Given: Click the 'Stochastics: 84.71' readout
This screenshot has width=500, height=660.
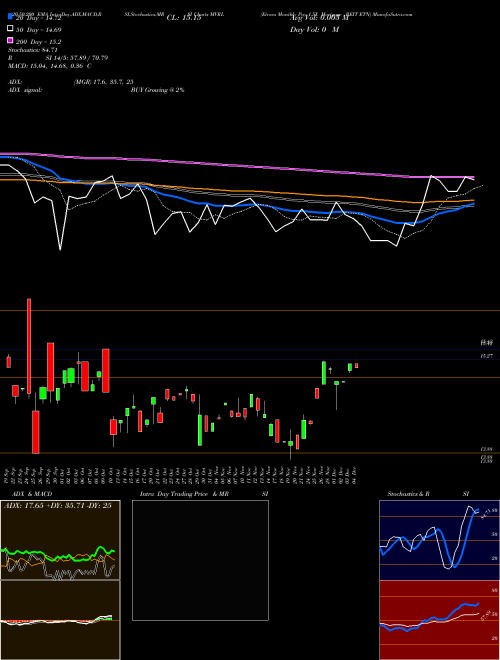Looking at the screenshot, I should [x=33, y=50].
